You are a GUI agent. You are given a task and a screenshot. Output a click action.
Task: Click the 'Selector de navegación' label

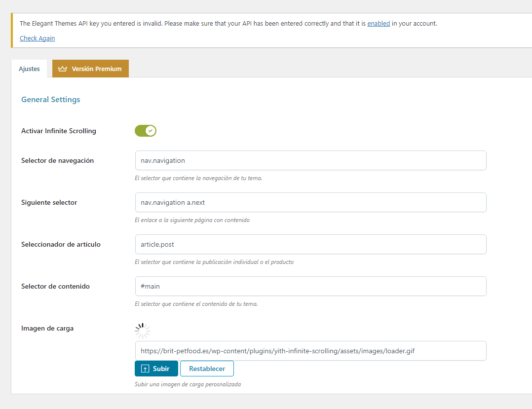(x=57, y=160)
